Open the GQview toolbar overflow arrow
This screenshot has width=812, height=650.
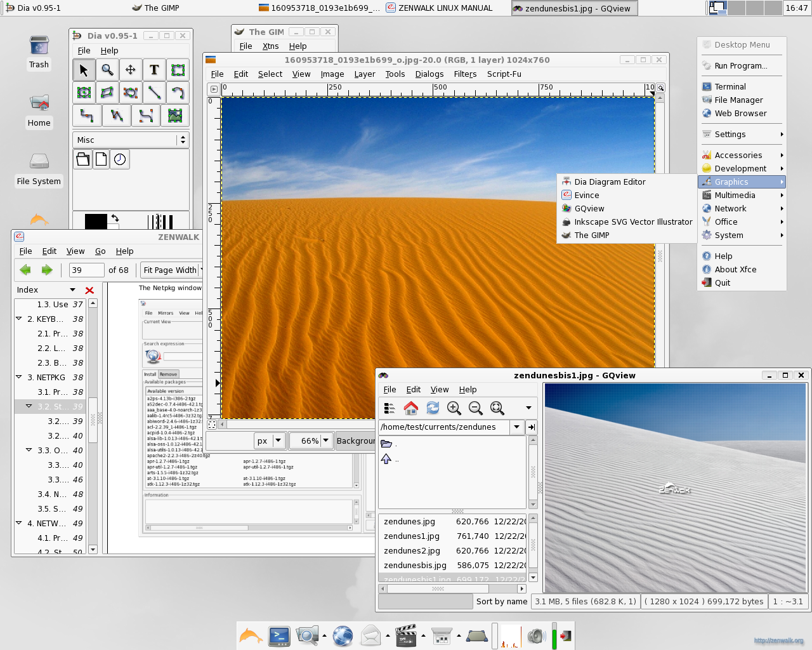528,408
